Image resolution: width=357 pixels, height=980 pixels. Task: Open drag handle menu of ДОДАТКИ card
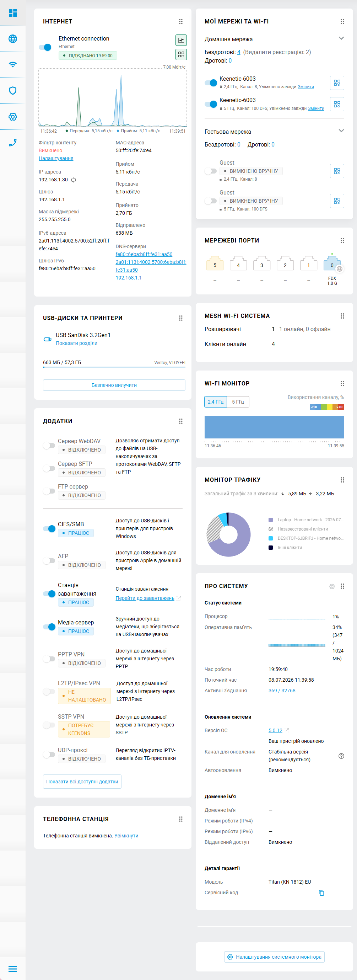181,421
